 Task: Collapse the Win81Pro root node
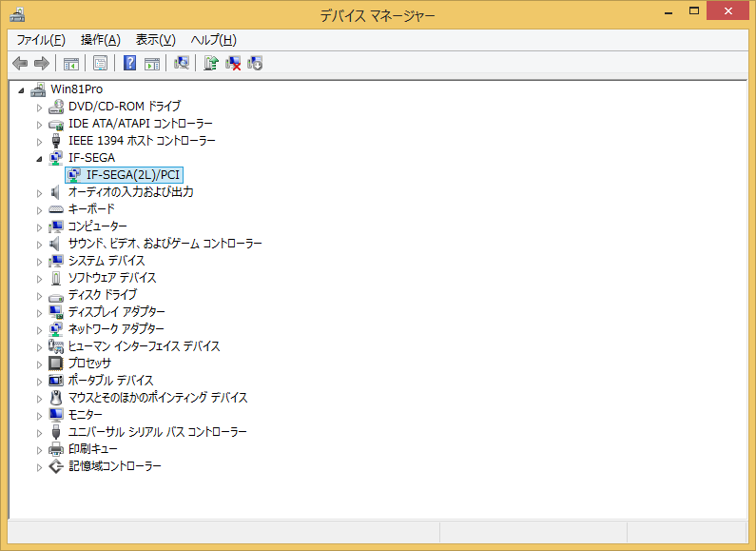(x=22, y=89)
